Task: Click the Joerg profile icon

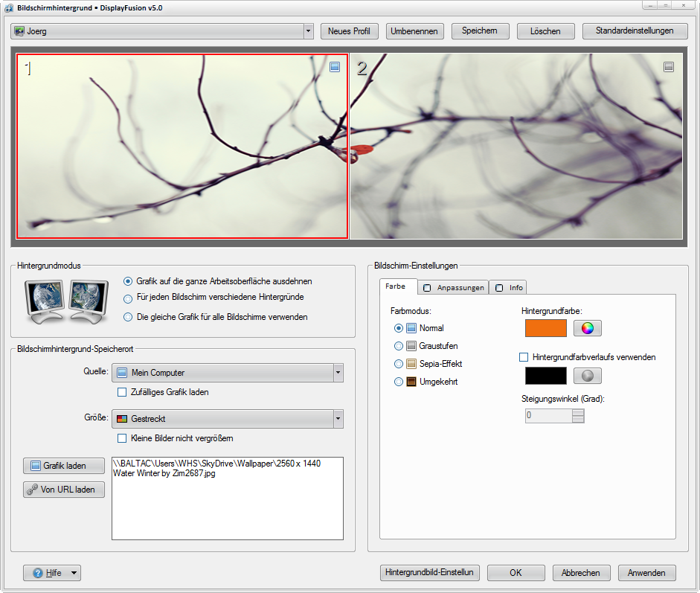Action: [x=19, y=31]
